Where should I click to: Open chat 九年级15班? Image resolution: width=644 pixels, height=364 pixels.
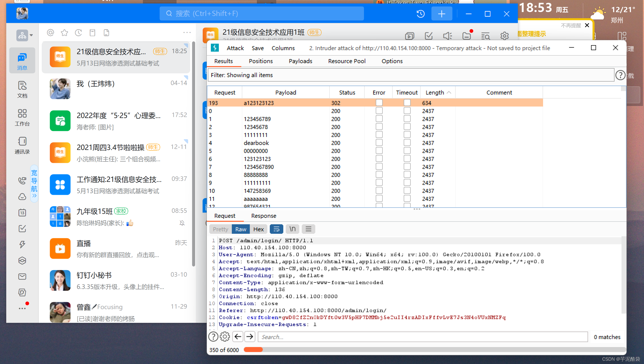116,217
